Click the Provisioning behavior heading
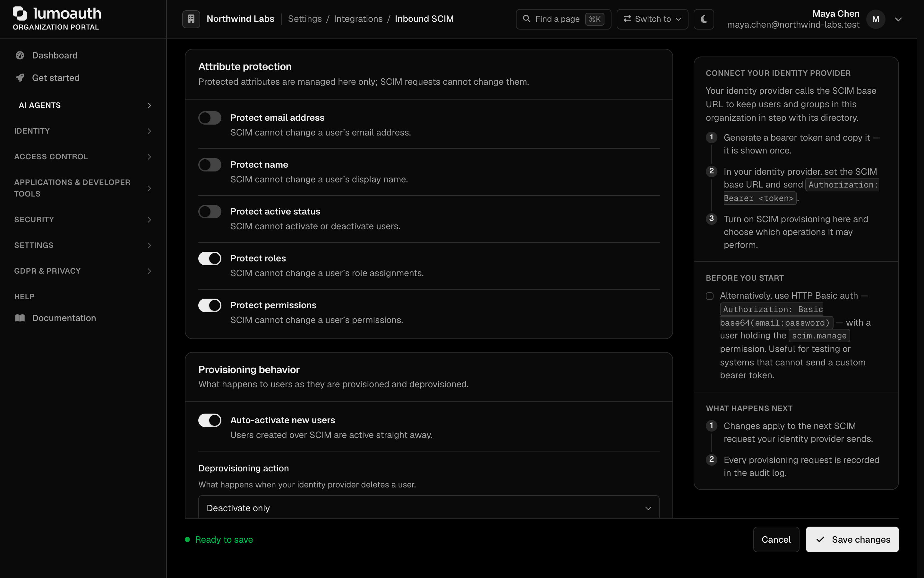Viewport: 924px width, 578px height. (249, 370)
